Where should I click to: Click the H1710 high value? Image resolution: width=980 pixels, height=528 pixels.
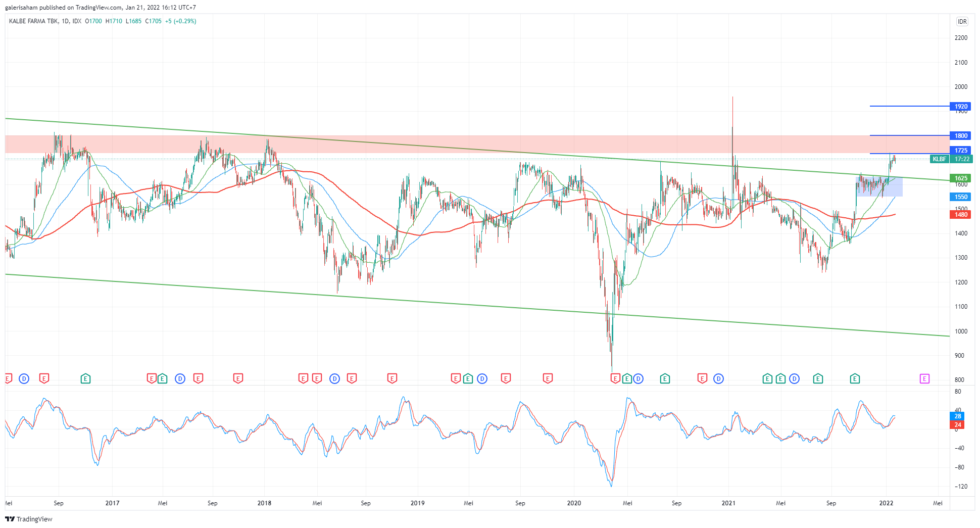[x=114, y=21]
